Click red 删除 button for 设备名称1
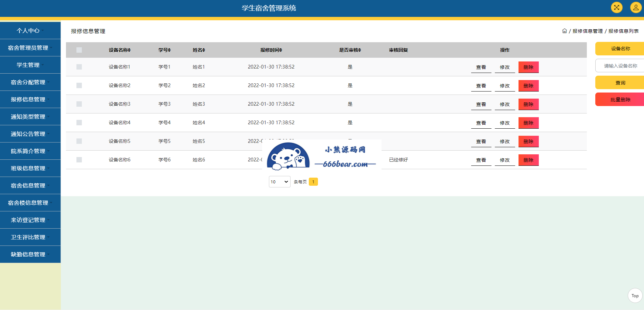 coord(528,67)
